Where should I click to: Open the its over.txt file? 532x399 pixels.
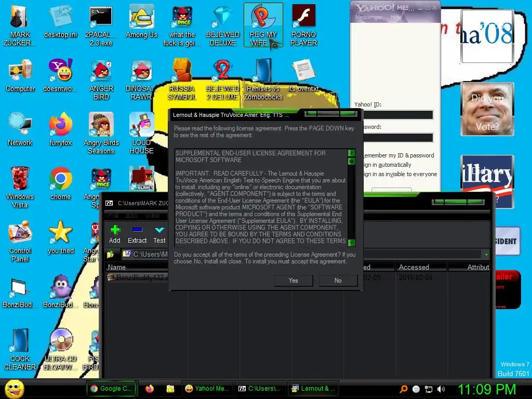(x=303, y=75)
